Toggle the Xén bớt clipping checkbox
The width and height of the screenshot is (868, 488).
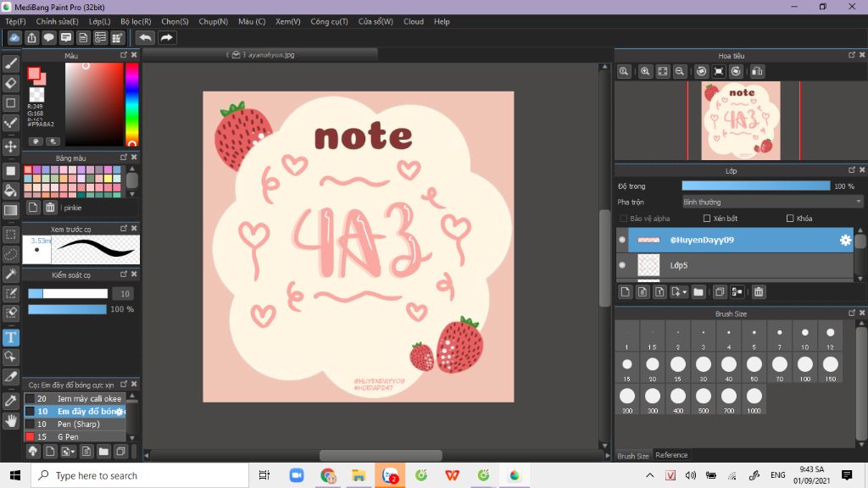click(x=707, y=219)
